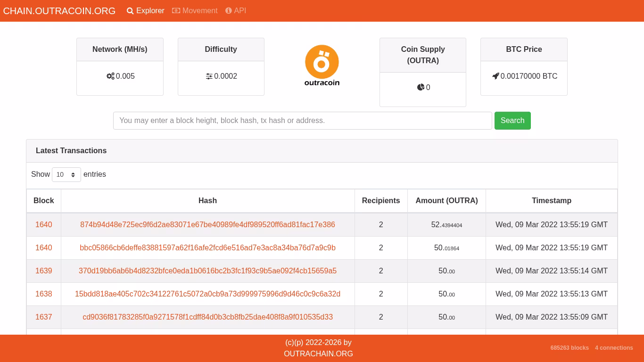644x362 pixels.
Task: Click timestamp 13:55:14 GMT
Action: pyautogui.click(x=552, y=271)
